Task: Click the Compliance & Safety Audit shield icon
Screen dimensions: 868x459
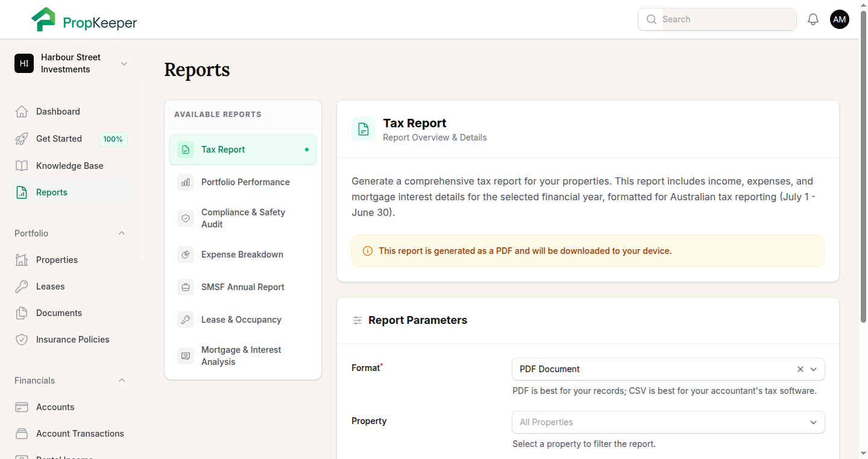Action: (186, 218)
